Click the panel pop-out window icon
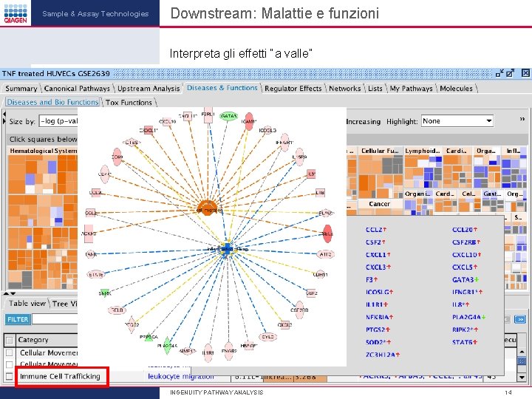 click(510, 73)
